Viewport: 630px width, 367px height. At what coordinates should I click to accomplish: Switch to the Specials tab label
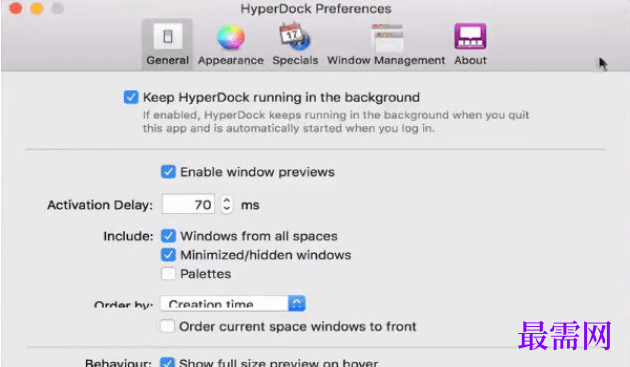pos(295,60)
